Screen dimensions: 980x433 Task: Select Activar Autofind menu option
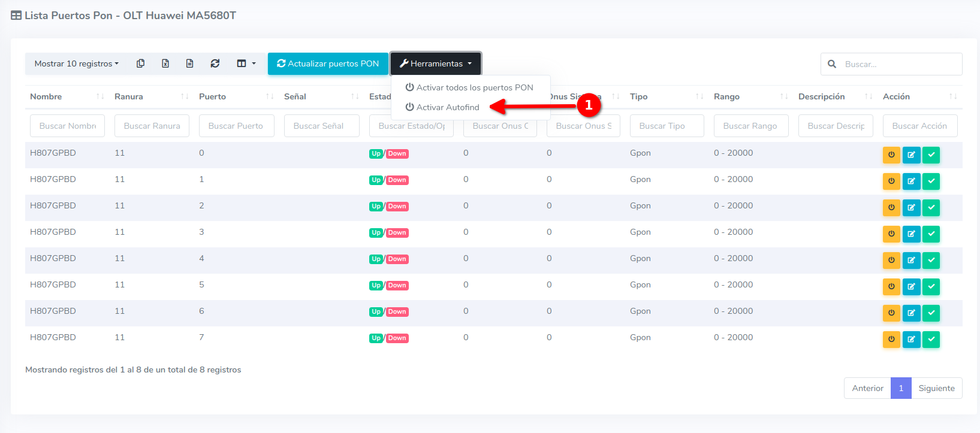pyautogui.click(x=447, y=107)
